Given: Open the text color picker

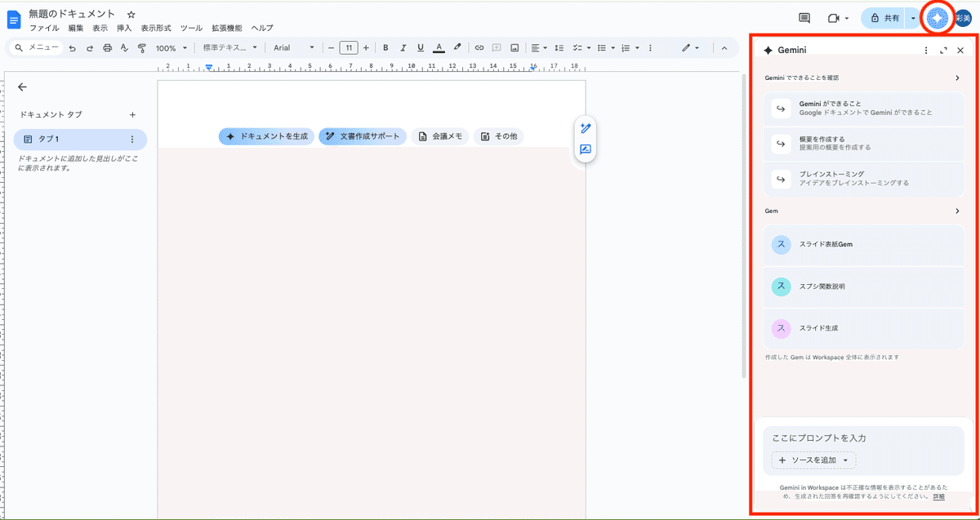Looking at the screenshot, I should click(439, 48).
